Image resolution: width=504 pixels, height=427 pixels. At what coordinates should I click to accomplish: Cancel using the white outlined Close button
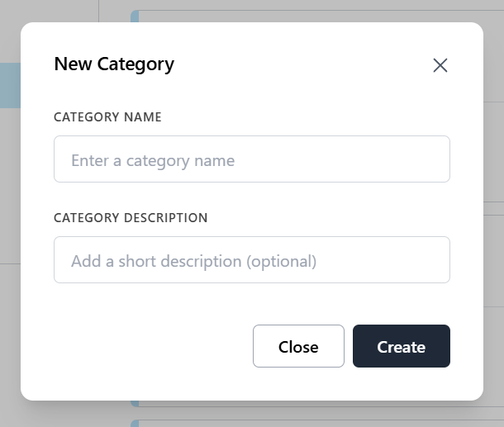298,346
